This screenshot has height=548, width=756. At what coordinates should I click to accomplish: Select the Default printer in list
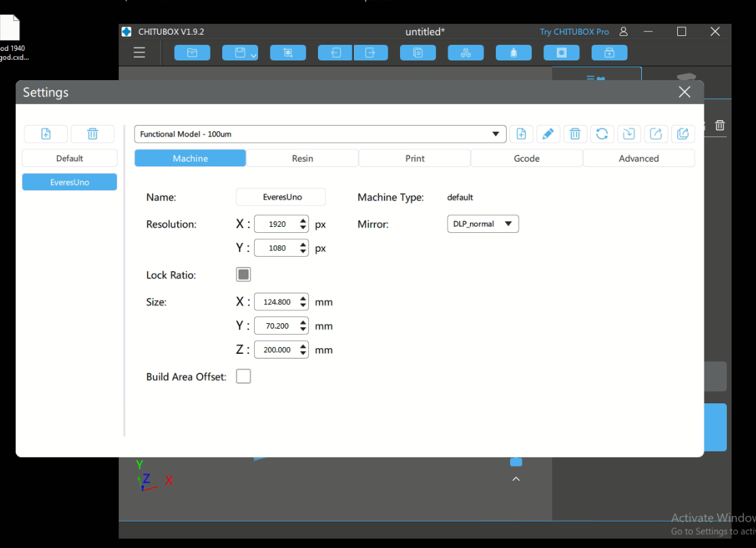69,158
